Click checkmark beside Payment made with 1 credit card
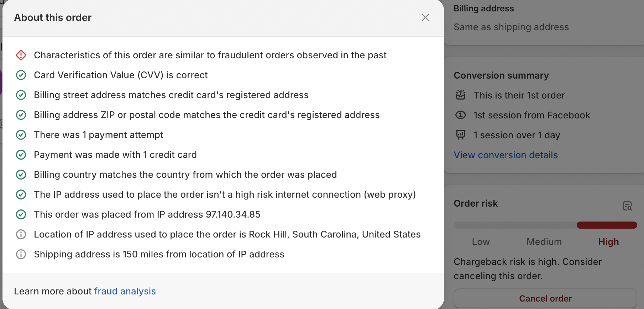 (21, 155)
